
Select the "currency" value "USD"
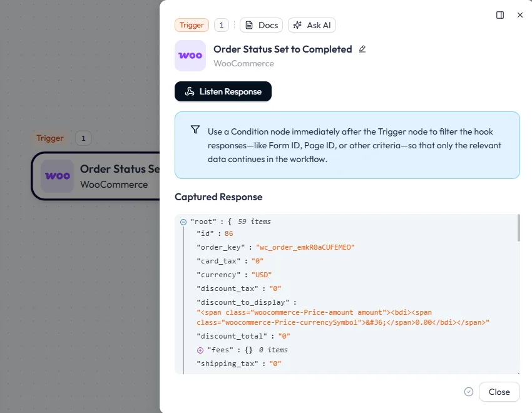tap(262, 275)
